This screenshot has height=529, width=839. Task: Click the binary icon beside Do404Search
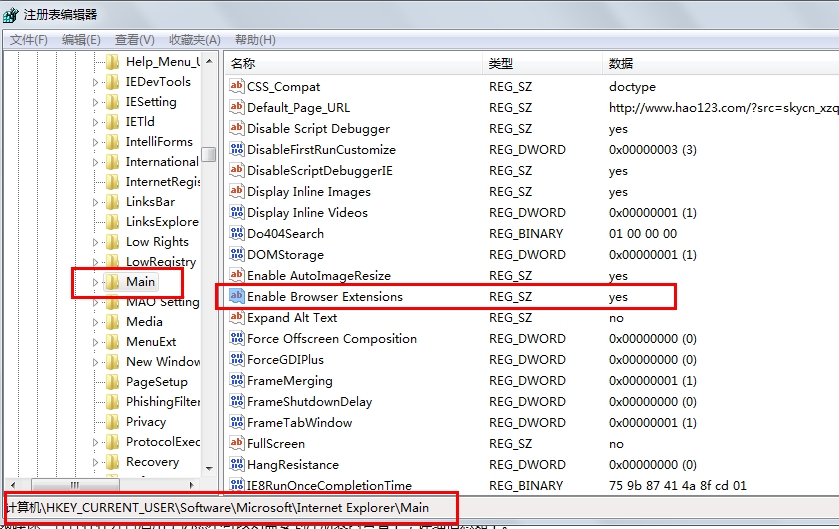[237, 234]
